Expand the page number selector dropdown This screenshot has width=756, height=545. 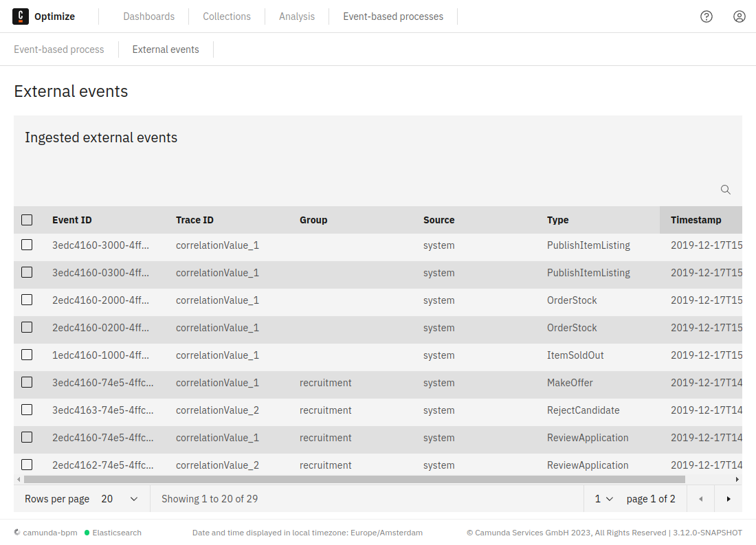(603, 499)
